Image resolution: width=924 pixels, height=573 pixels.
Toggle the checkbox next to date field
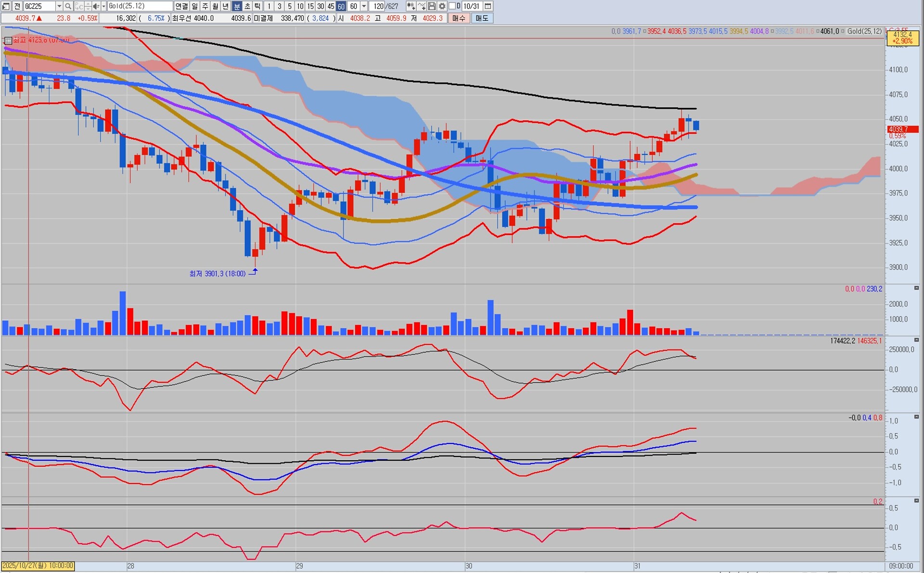[x=452, y=6]
